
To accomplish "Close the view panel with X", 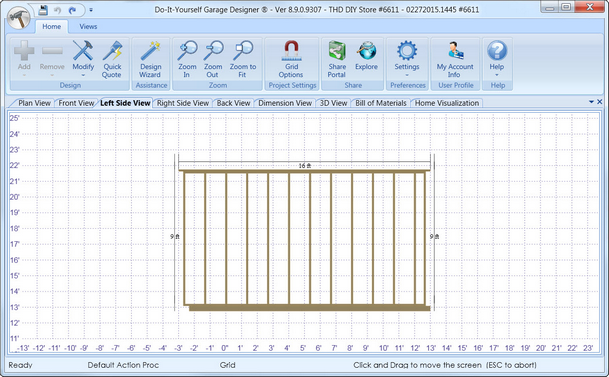I will [x=600, y=102].
